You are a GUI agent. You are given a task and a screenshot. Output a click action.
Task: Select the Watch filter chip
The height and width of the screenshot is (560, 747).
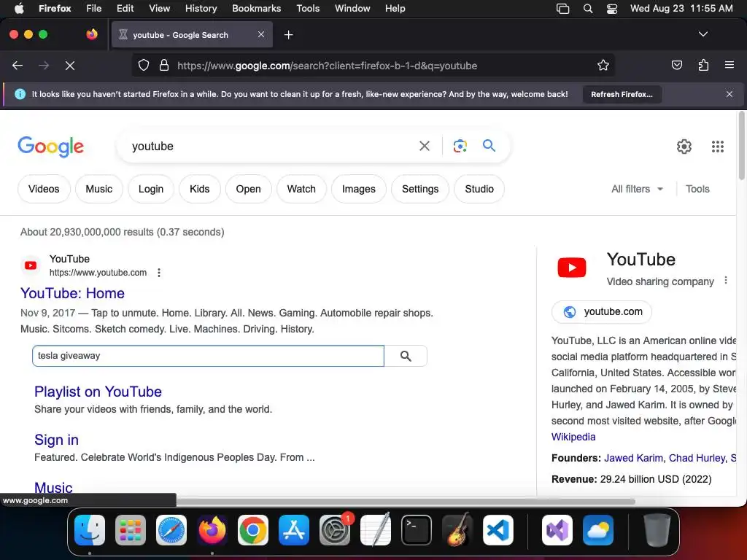(x=301, y=189)
